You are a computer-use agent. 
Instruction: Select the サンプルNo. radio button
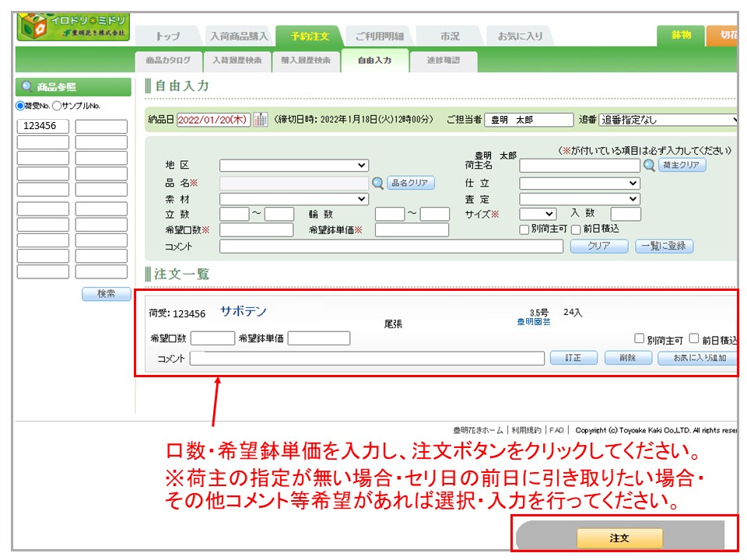tap(56, 106)
